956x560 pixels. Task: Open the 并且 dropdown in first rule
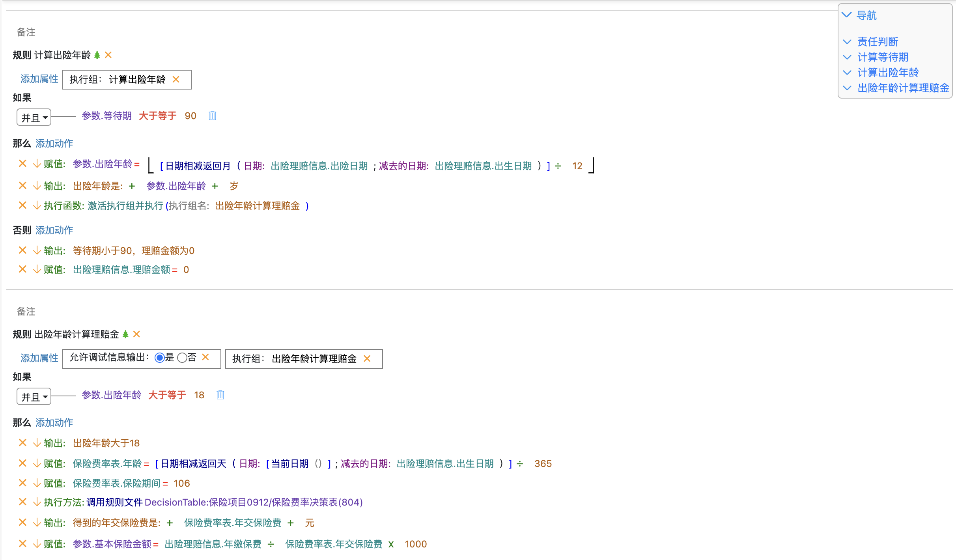34,118
